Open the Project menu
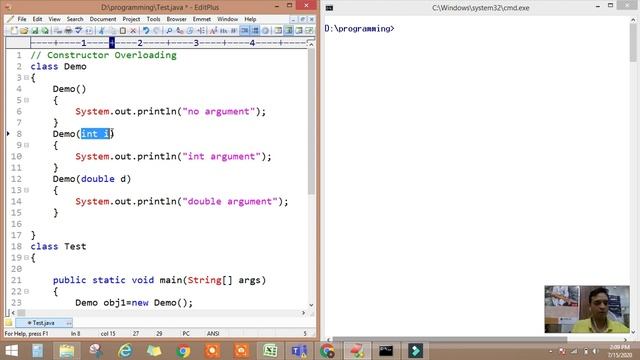Screen dimensions: 640x360 [x=131, y=19]
